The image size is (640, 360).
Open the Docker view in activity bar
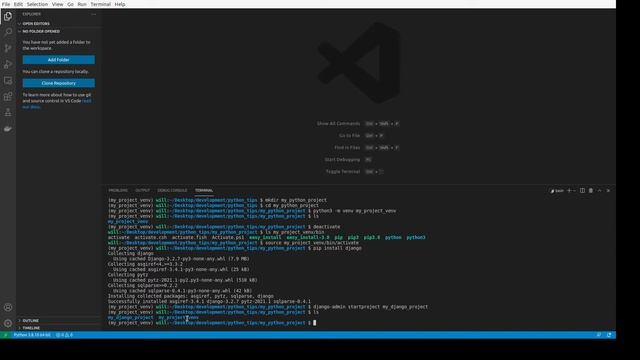8,129
